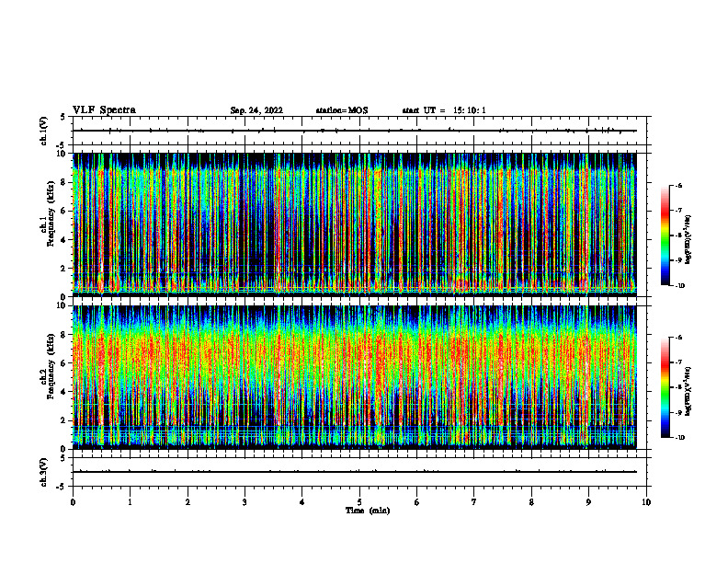Click the "ch.1(V)" axis label
Viewport: 728px width, 563px height.
click(44, 131)
